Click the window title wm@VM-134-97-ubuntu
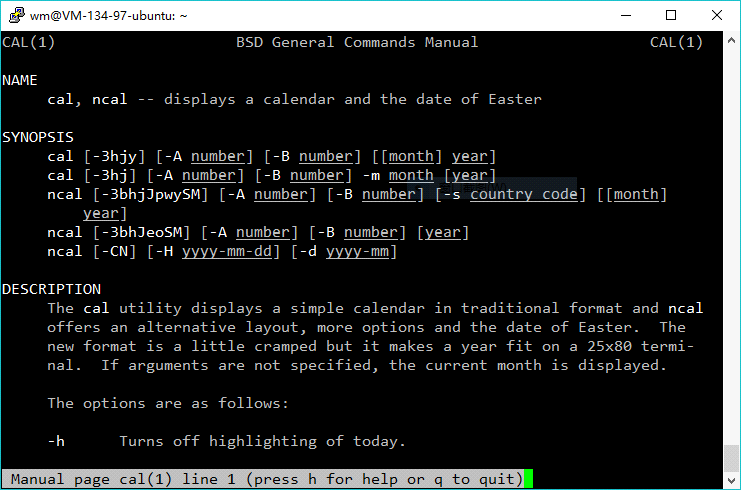741x490 pixels. point(108,16)
